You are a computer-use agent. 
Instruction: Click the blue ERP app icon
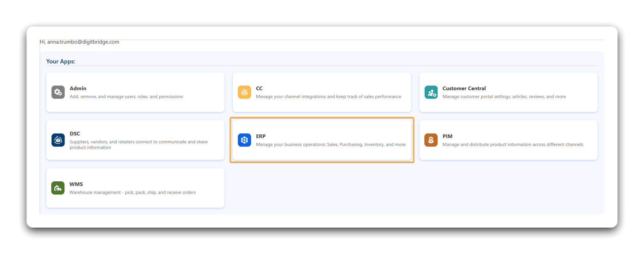244,140
